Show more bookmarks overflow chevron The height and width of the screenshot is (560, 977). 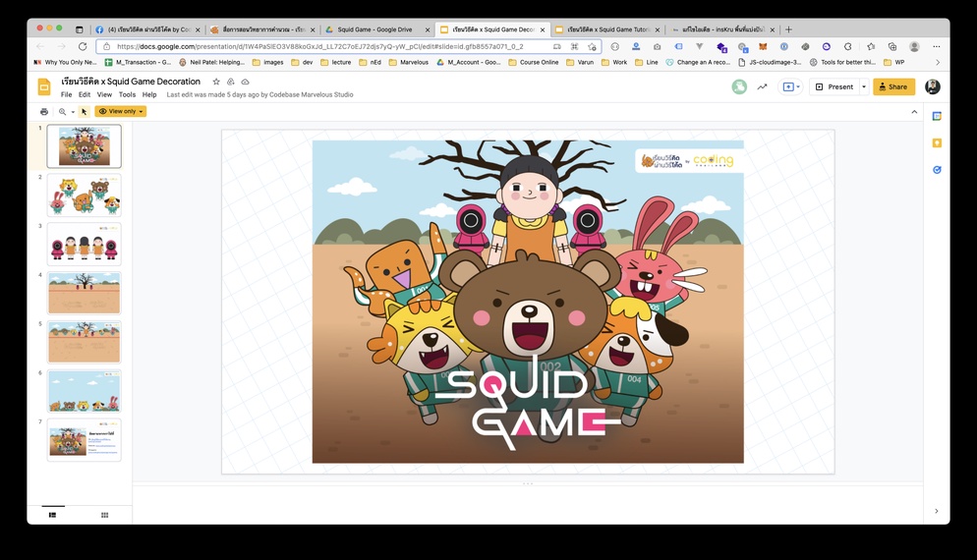(937, 62)
